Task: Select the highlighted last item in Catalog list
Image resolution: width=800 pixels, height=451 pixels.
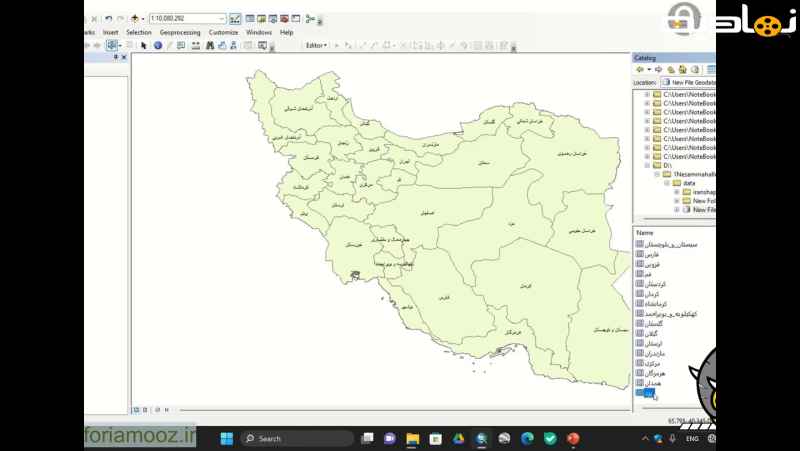Action: click(646, 393)
